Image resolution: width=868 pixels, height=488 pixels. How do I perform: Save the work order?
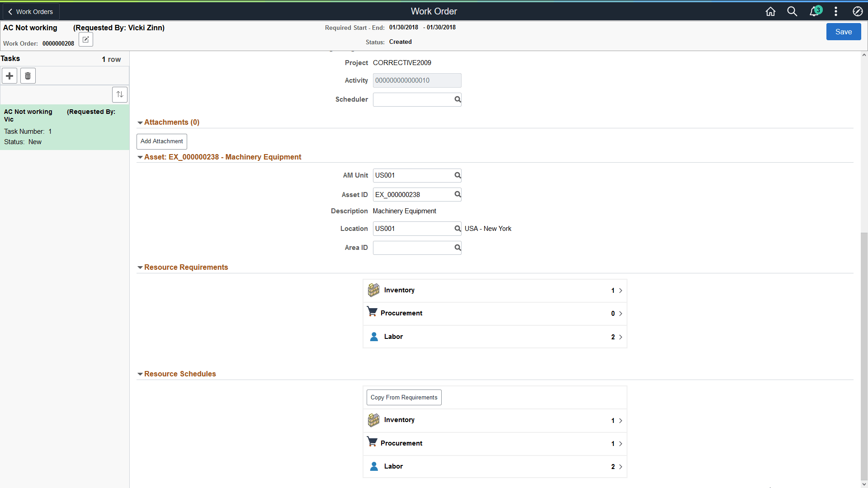844,32
